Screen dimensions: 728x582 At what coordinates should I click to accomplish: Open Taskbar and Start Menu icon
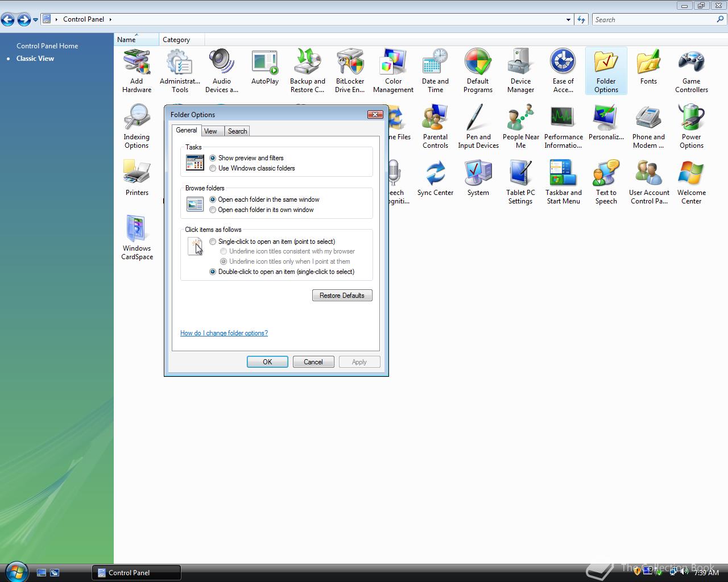click(563, 182)
